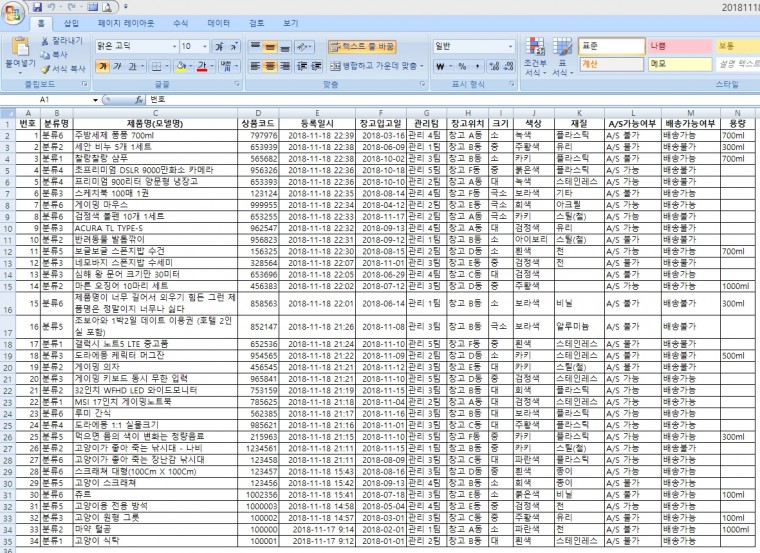The width and height of the screenshot is (760, 553).
Task: Select the Format Painter (서식 복사) brush
Action: [x=46, y=68]
